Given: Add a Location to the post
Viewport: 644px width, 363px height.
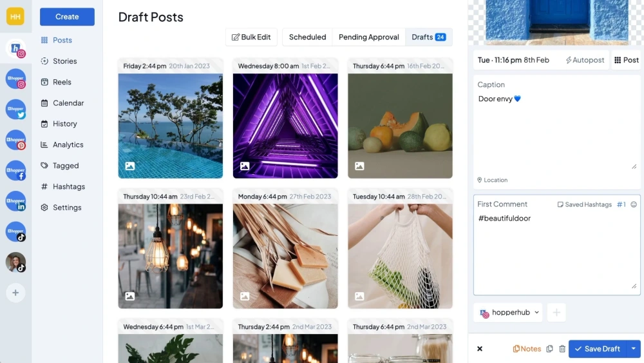Looking at the screenshot, I should coord(492,180).
